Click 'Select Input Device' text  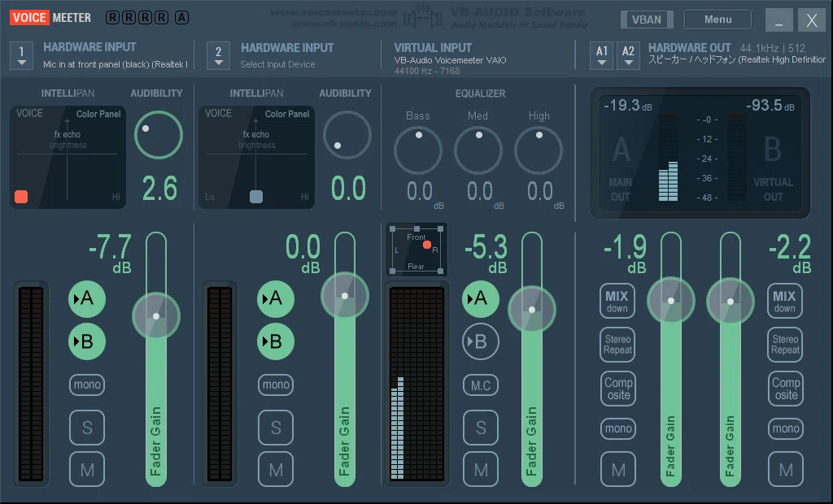pos(277,64)
